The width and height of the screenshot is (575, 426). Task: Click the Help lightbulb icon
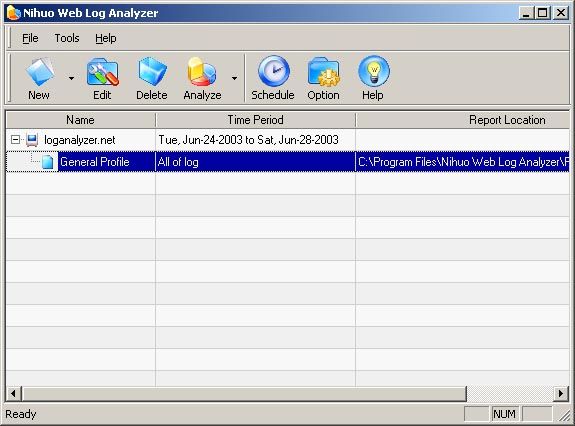coord(374,71)
